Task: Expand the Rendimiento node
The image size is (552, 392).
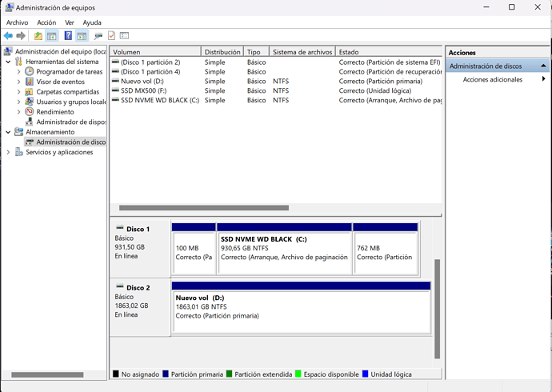Action: click(x=18, y=112)
